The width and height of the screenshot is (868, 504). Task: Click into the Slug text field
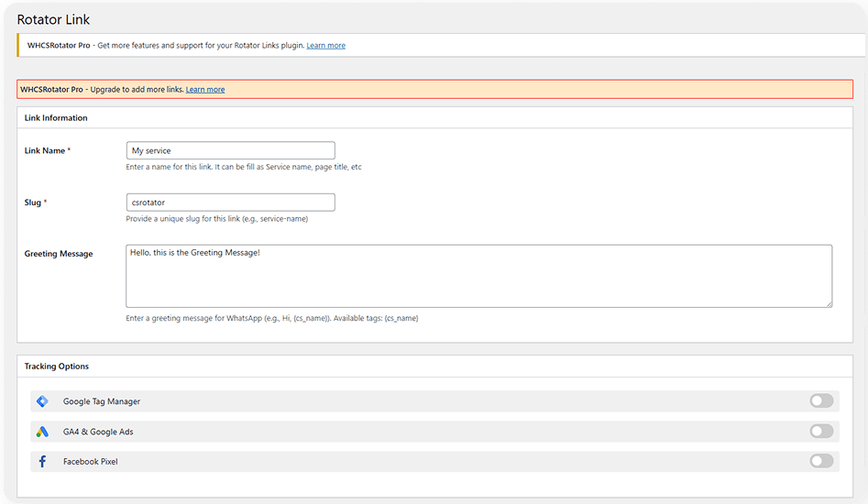pyautogui.click(x=230, y=203)
